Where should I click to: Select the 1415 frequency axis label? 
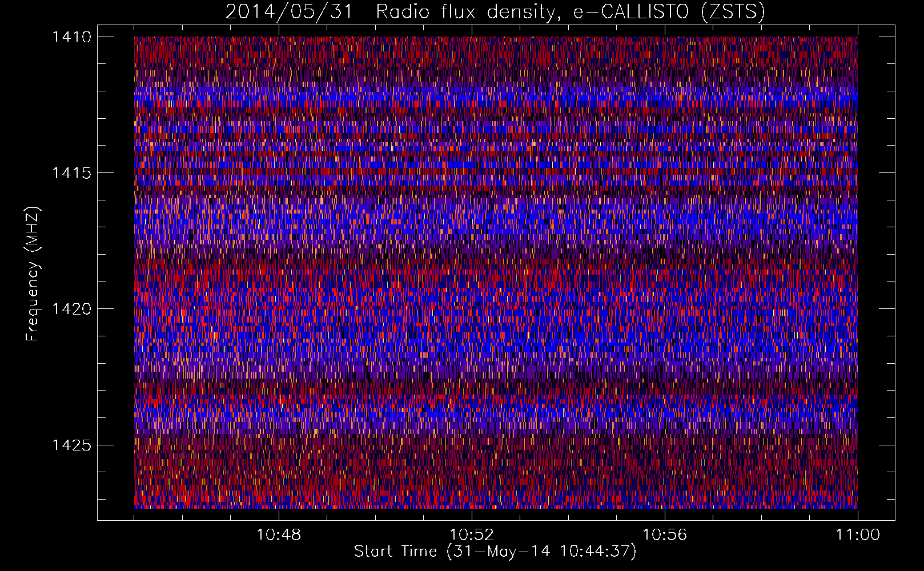tap(71, 173)
